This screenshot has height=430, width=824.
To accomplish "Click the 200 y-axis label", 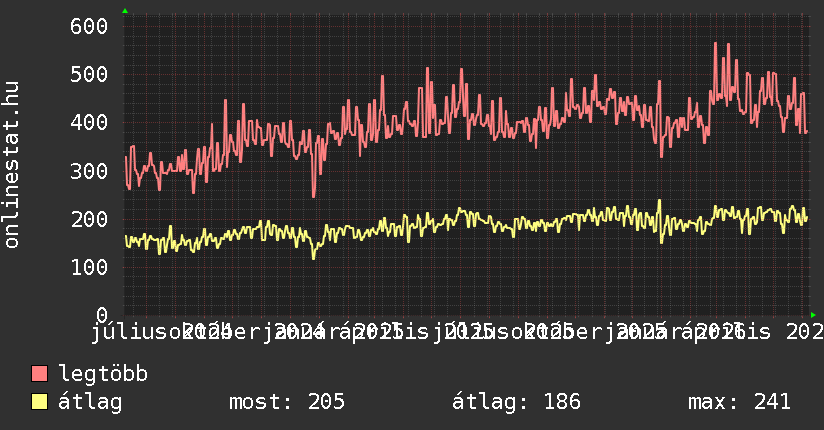I will 89,219.
